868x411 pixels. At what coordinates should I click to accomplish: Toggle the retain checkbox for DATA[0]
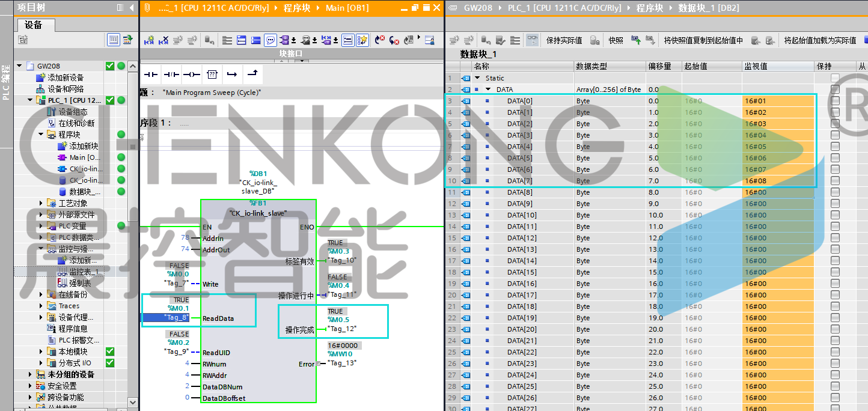click(x=835, y=101)
